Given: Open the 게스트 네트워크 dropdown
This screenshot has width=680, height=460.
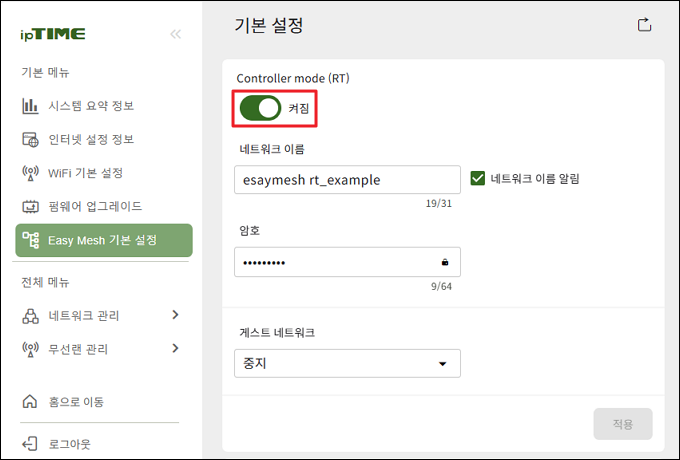Looking at the screenshot, I should pos(347,363).
